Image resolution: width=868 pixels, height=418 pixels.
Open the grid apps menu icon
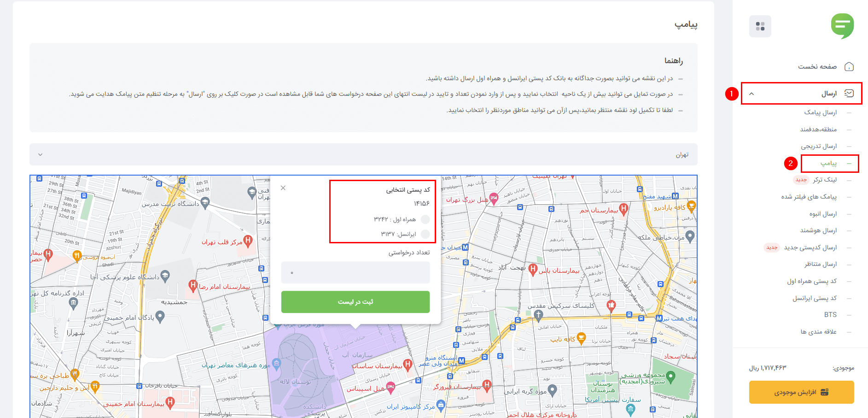[x=760, y=26]
